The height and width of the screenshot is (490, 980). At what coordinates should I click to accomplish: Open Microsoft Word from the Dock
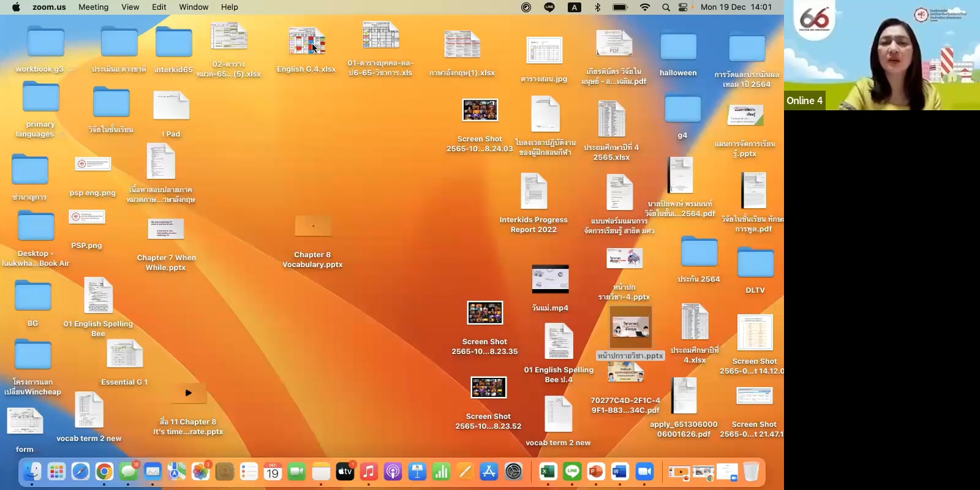coord(620,472)
